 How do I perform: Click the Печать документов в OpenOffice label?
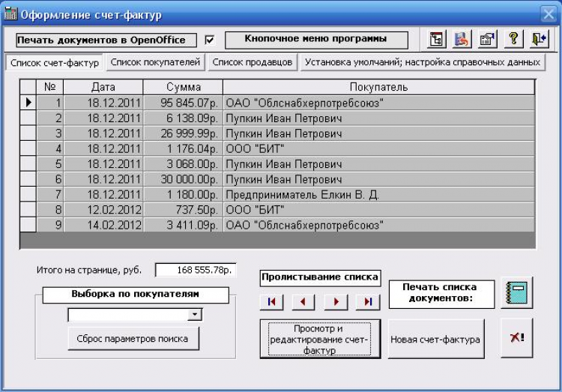click(x=106, y=40)
